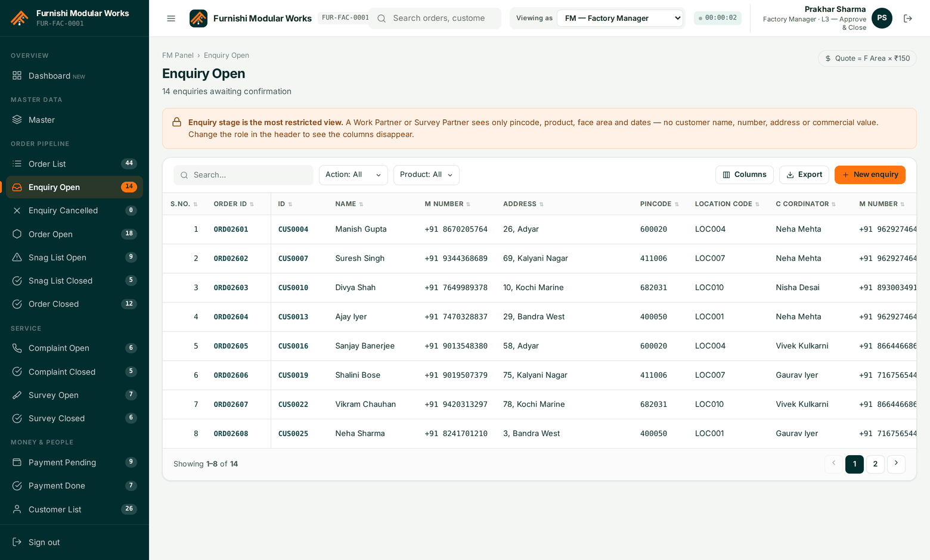The height and width of the screenshot is (560, 930).
Task: Go to page 2 of enquiries
Action: (x=875, y=464)
